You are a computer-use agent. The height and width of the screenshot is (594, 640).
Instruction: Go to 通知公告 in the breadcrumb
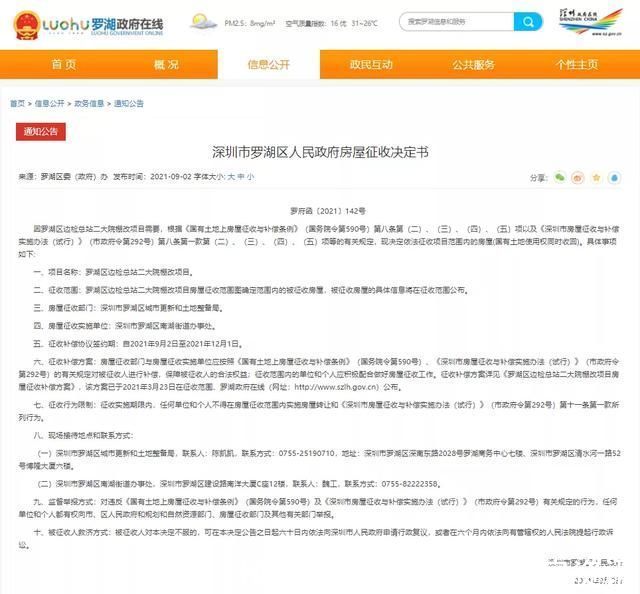129,103
